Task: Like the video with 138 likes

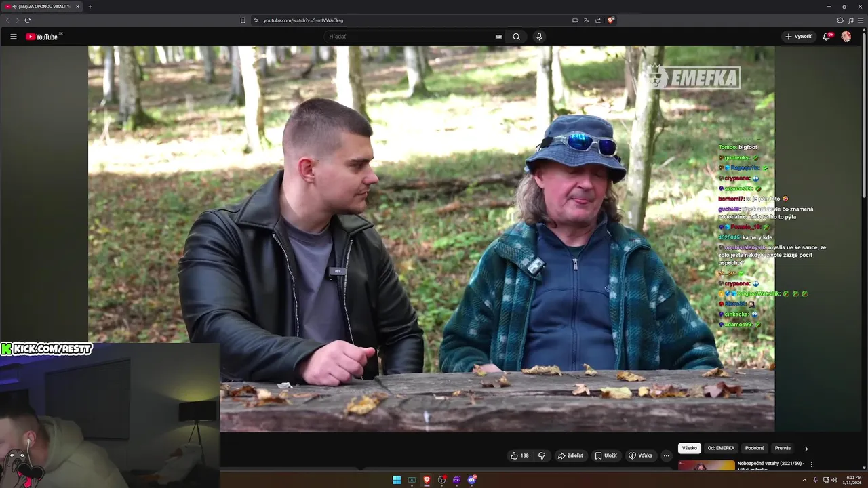Action: [x=519, y=455]
